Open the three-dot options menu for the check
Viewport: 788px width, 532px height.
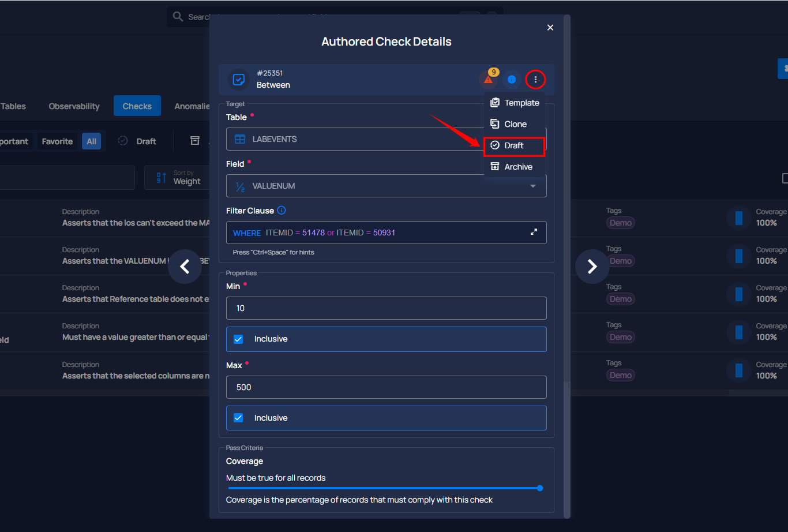click(535, 80)
